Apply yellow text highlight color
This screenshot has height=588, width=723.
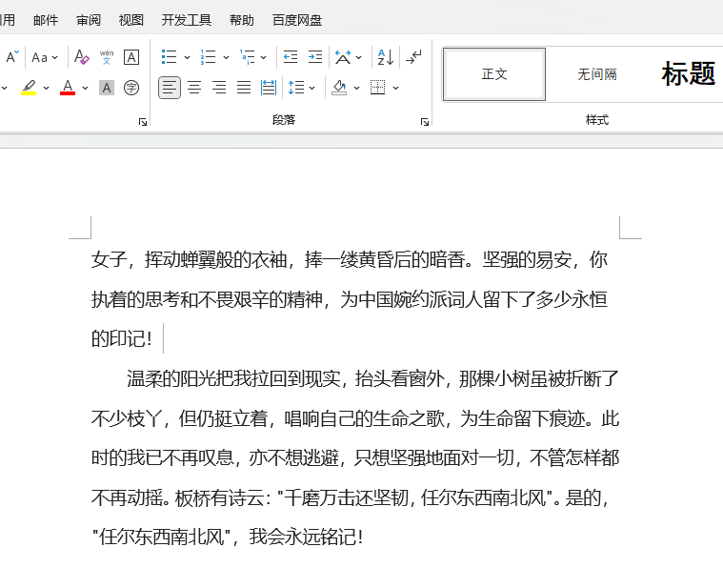pyautogui.click(x=29, y=88)
